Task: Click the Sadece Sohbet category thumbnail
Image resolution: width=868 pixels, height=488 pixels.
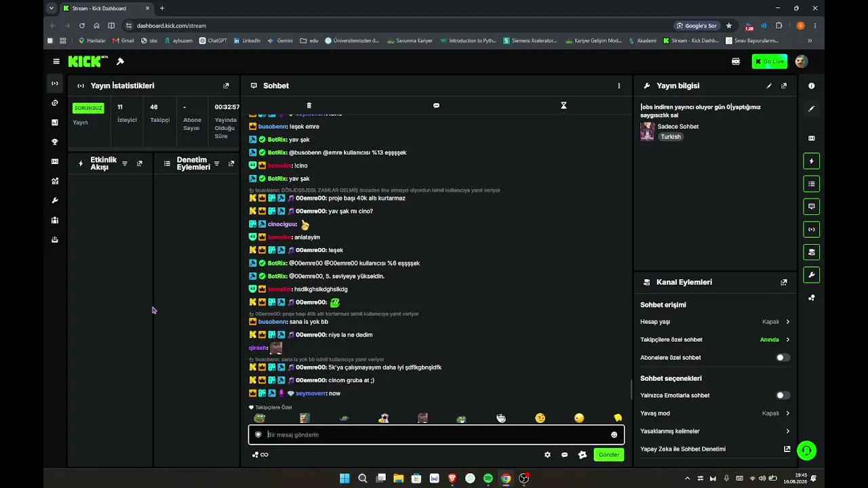Action: pos(648,131)
